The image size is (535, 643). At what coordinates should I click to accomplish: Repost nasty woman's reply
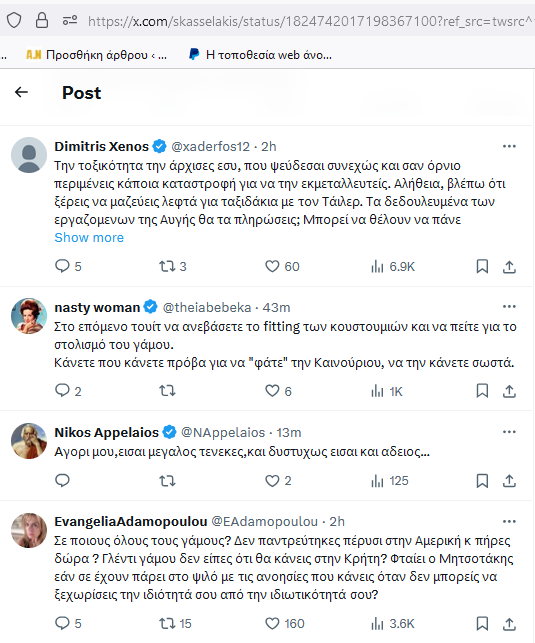tap(167, 391)
